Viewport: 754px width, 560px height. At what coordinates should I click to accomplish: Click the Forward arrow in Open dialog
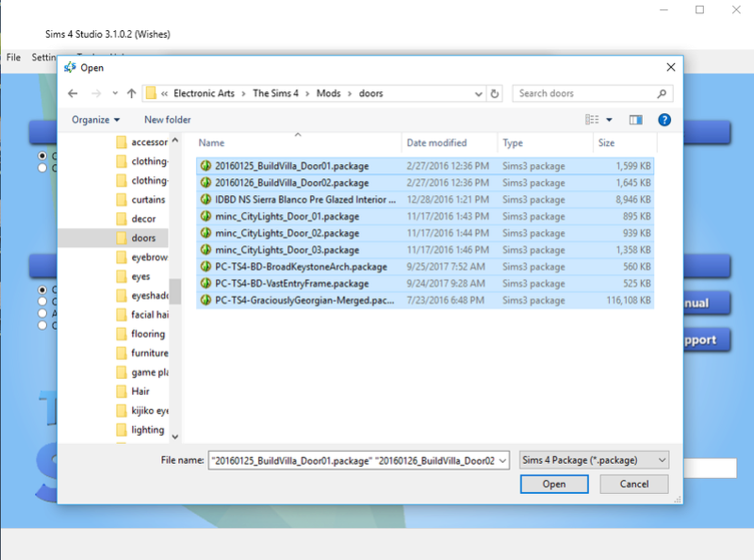[x=96, y=93]
